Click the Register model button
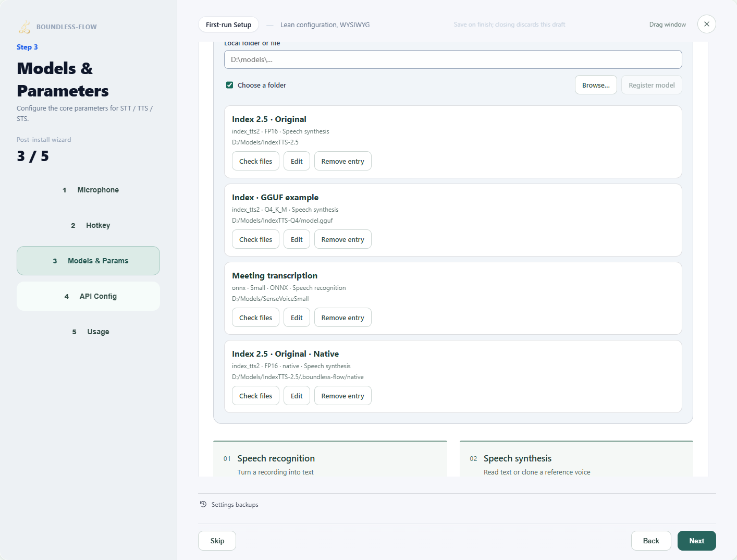 tap(652, 85)
